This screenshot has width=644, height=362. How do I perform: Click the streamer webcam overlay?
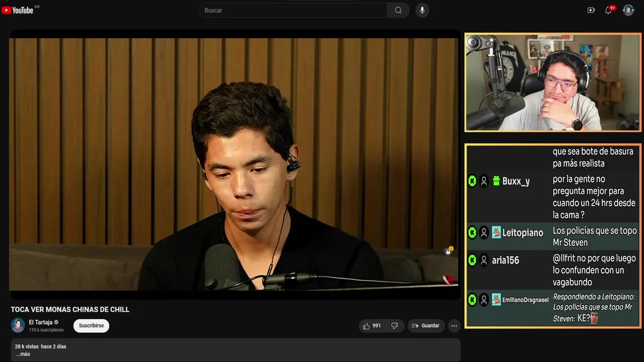(x=552, y=82)
